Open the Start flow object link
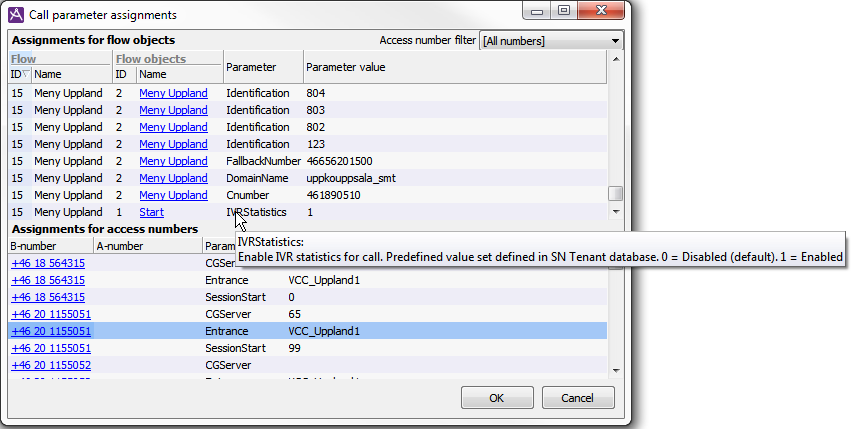Screen dimensions: 851x429 click(151, 212)
